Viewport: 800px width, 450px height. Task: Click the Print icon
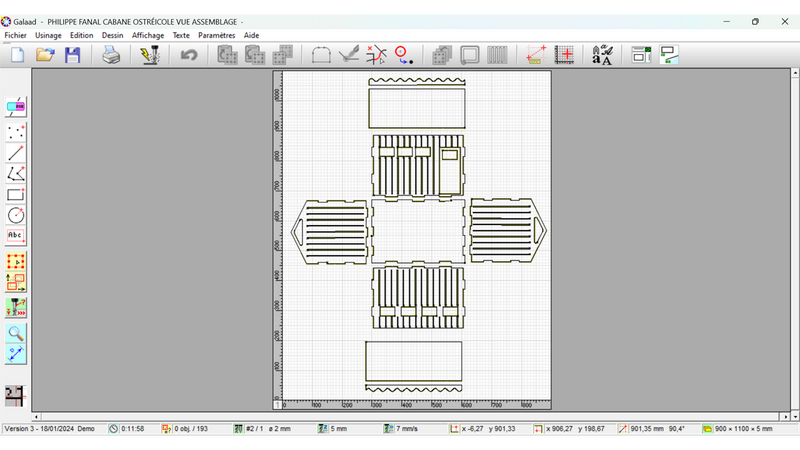point(111,56)
